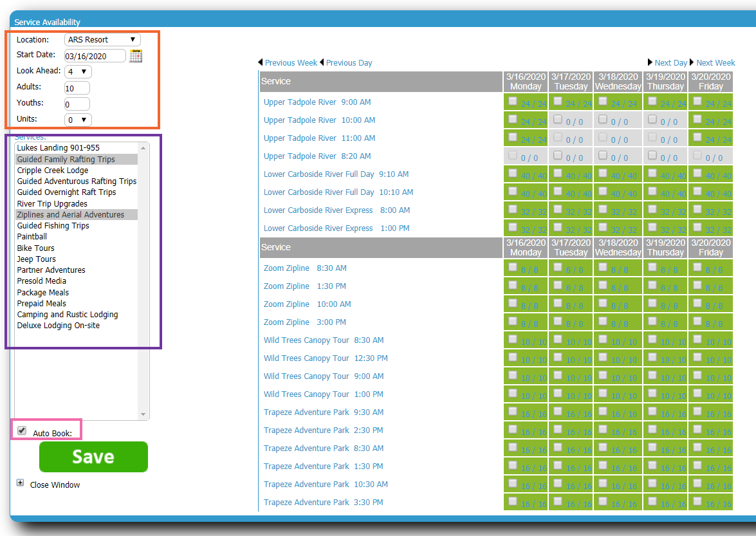This screenshot has width=756, height=536.
Task: Check Monday box for Upper Tadpole River 9:00 AM
Action: 513,101
